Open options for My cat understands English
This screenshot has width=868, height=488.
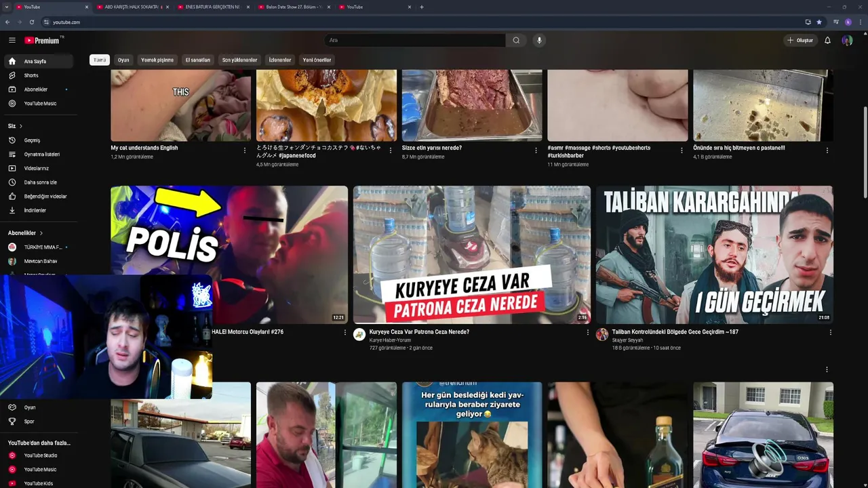tap(245, 150)
